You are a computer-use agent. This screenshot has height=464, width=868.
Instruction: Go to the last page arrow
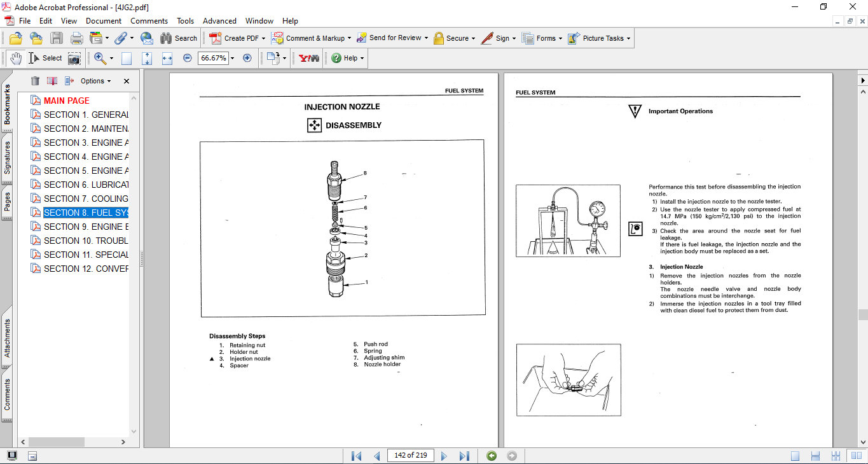464,456
